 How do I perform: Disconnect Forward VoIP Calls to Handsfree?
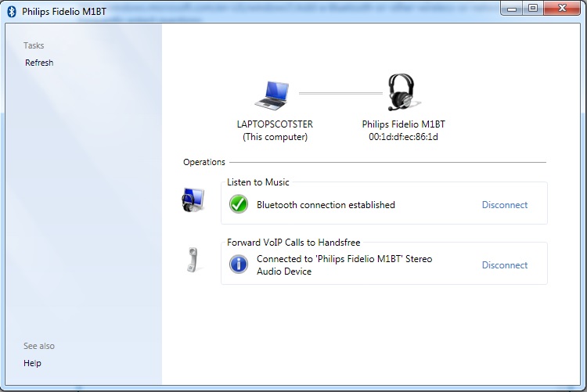pyautogui.click(x=505, y=265)
